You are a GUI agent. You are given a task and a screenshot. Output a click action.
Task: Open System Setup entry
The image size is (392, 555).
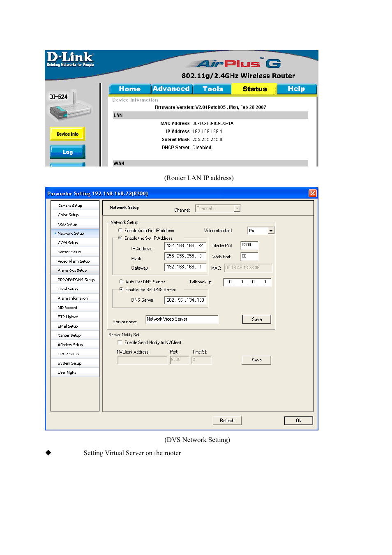[75, 363]
